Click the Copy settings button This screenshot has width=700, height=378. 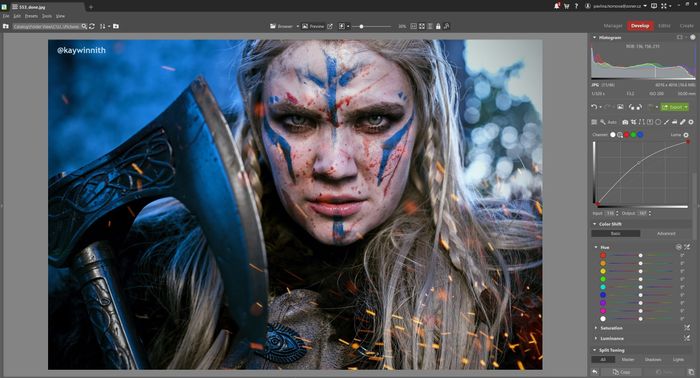pyautogui.click(x=621, y=372)
